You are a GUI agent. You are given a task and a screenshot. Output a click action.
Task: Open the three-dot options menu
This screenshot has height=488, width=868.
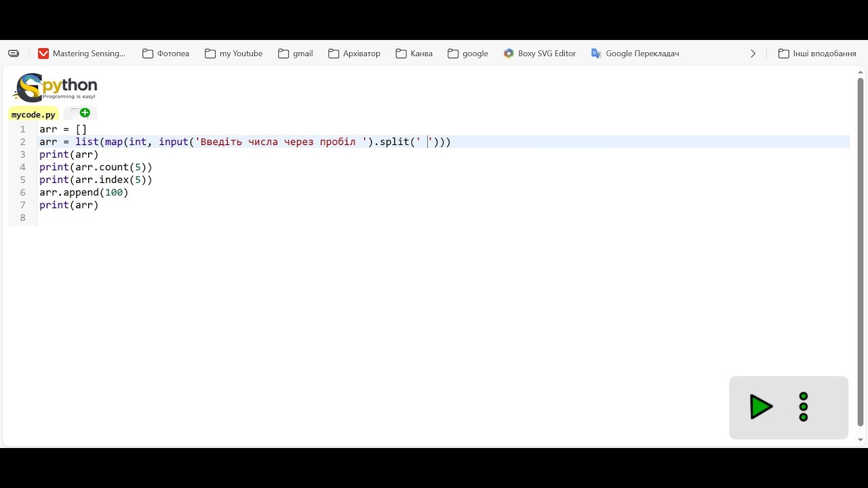tap(804, 407)
